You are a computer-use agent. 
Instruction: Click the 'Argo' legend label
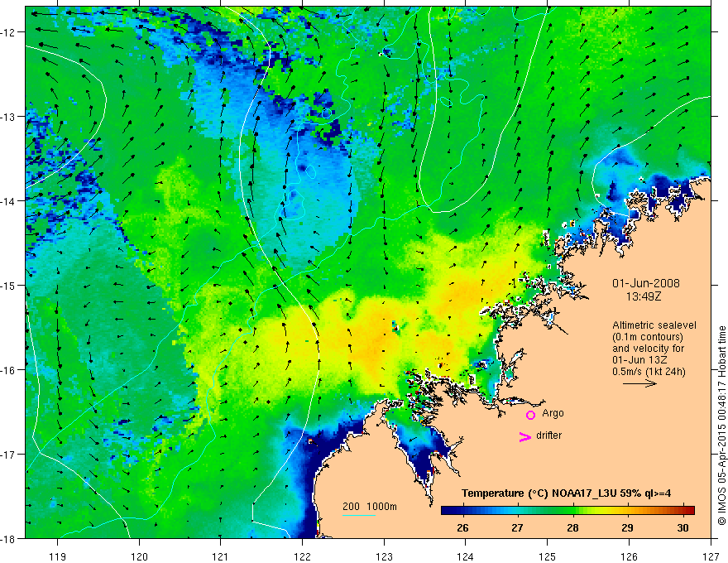click(x=553, y=413)
